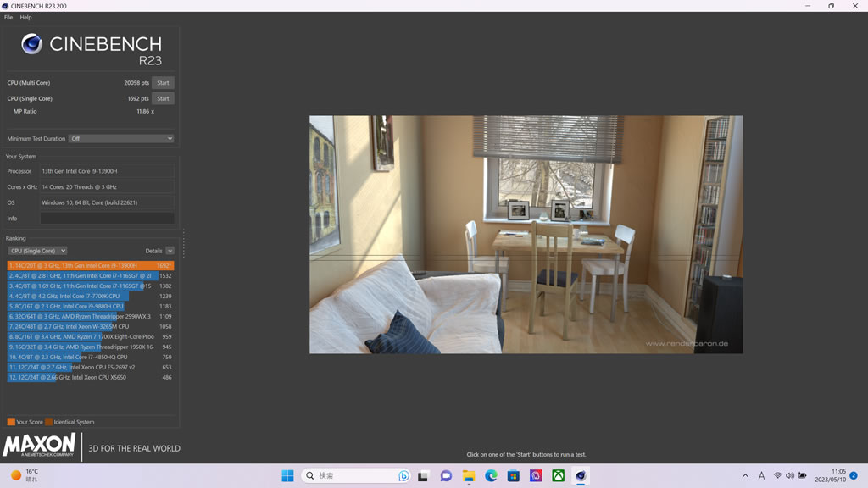Expand the ranking Details arrow

[170, 251]
